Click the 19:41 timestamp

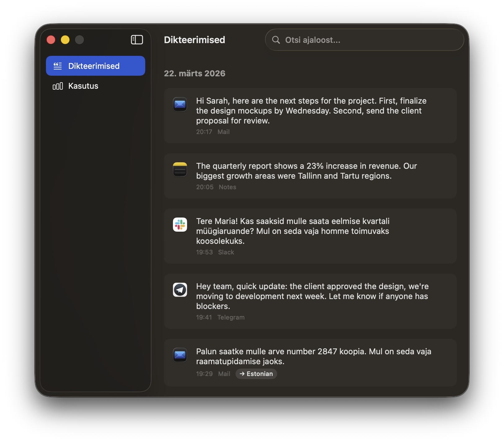[204, 317]
